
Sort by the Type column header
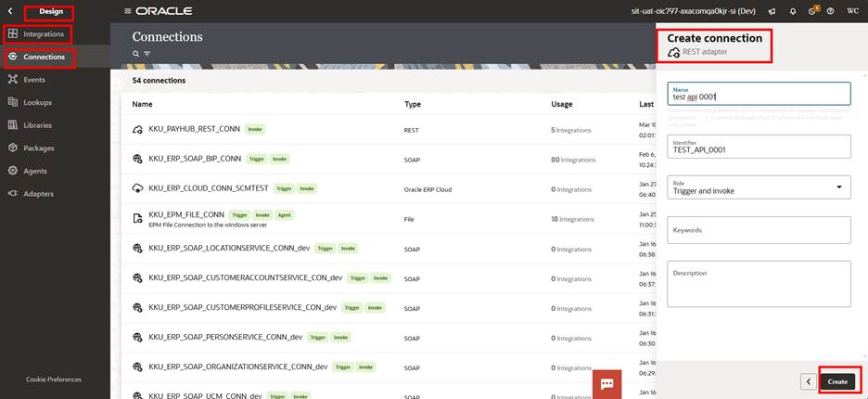pos(413,104)
